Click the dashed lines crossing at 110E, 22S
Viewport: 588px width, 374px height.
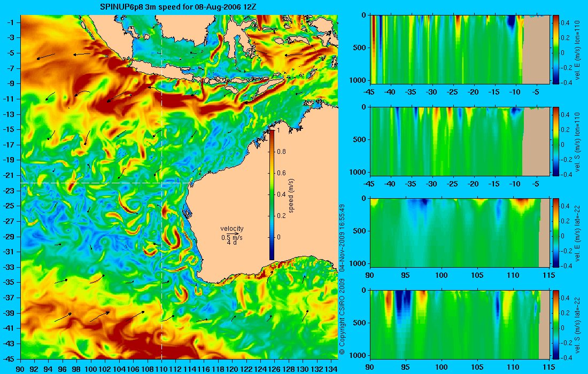[x=161, y=183]
